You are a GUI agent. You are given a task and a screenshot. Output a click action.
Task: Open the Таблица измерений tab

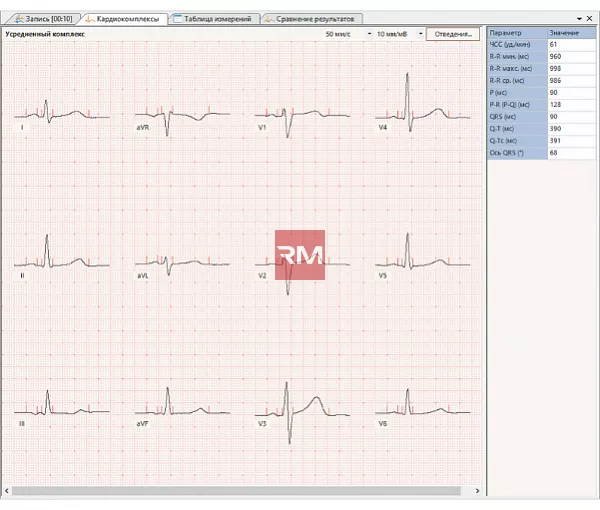(x=214, y=19)
